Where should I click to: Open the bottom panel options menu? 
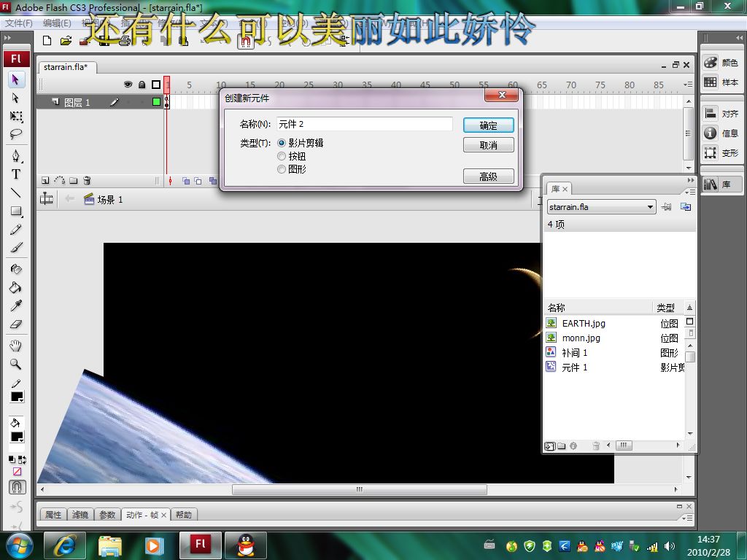point(687,518)
